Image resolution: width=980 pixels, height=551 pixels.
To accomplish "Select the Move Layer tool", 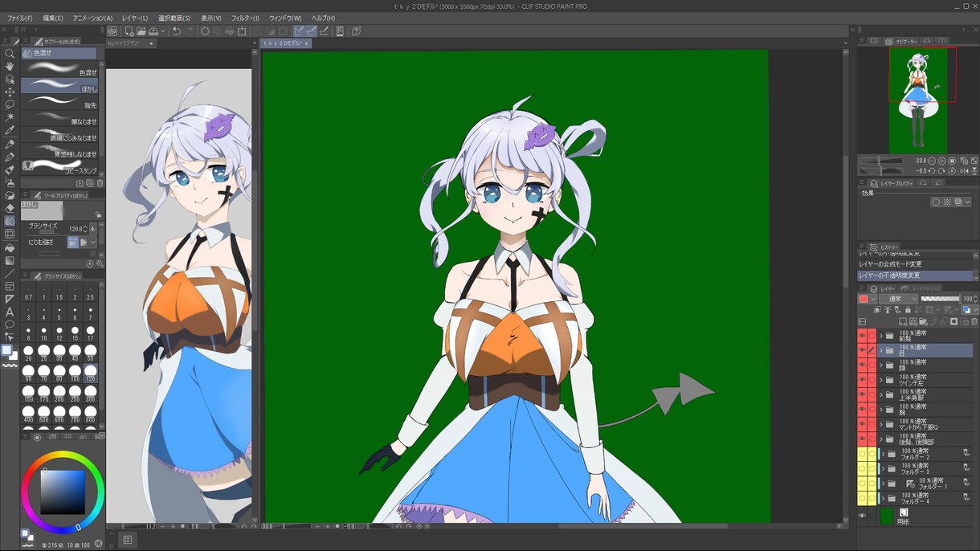I will 10,92.
